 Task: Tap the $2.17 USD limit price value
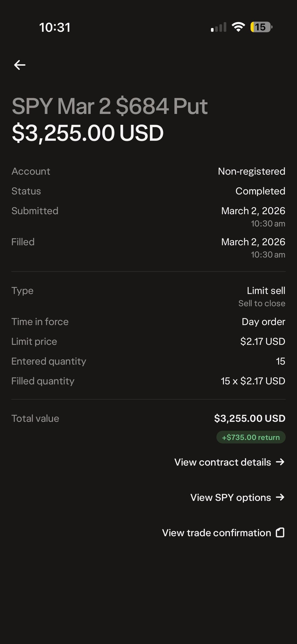(x=263, y=341)
